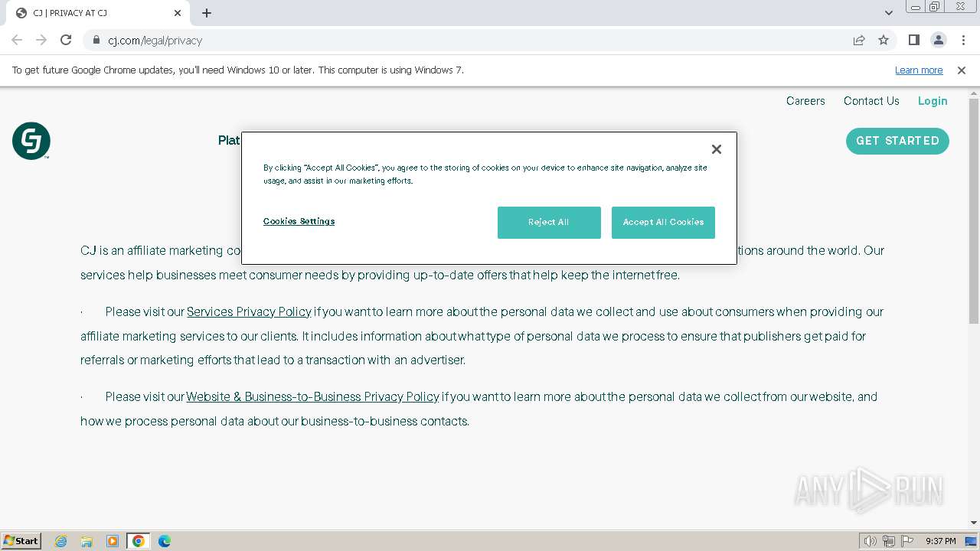Click the CJ logo
Screen dimensions: 980x551
point(31,141)
